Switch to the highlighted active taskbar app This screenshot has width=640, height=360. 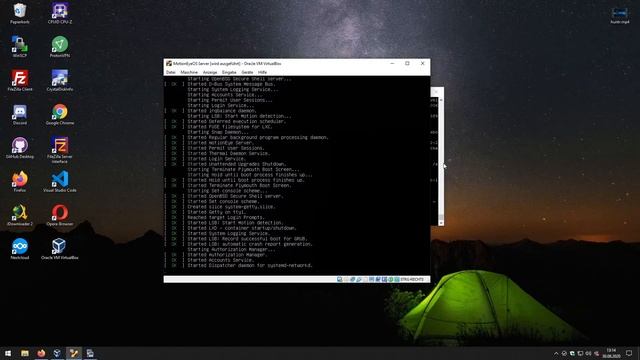click(x=73, y=353)
